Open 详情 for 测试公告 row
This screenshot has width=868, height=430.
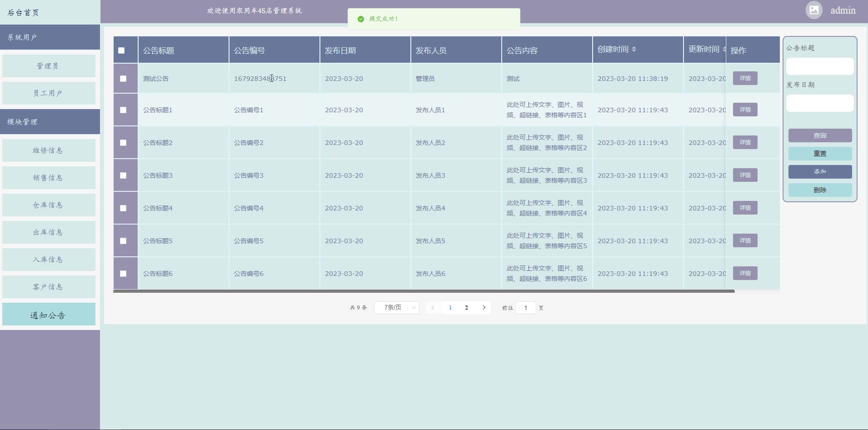745,78
